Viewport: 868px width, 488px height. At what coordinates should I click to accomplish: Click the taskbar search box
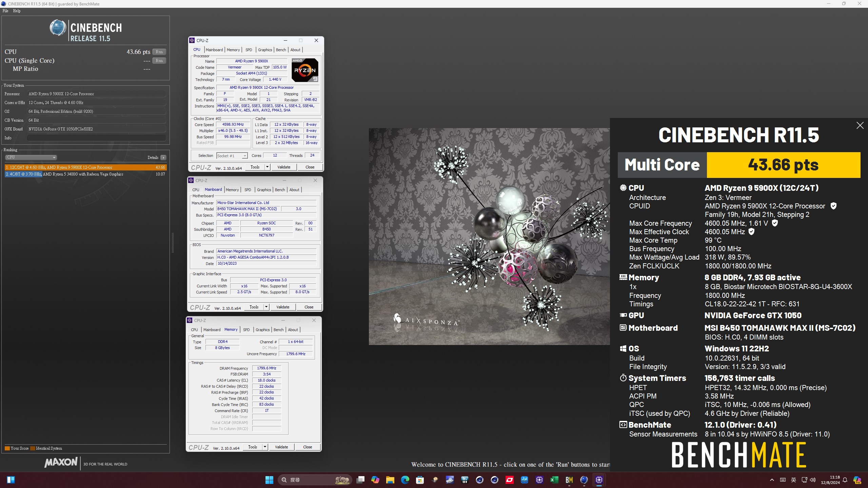315,480
